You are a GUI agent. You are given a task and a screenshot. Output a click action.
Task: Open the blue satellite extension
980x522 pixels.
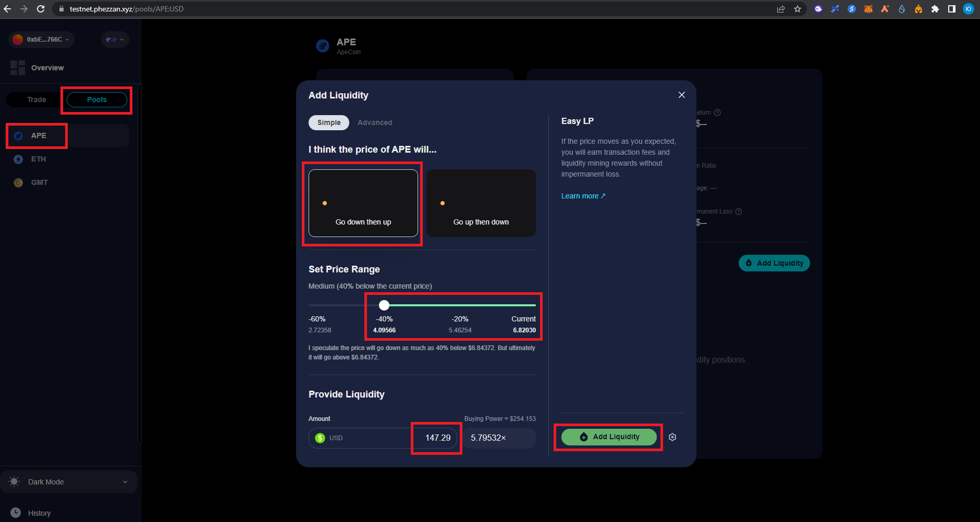point(835,9)
